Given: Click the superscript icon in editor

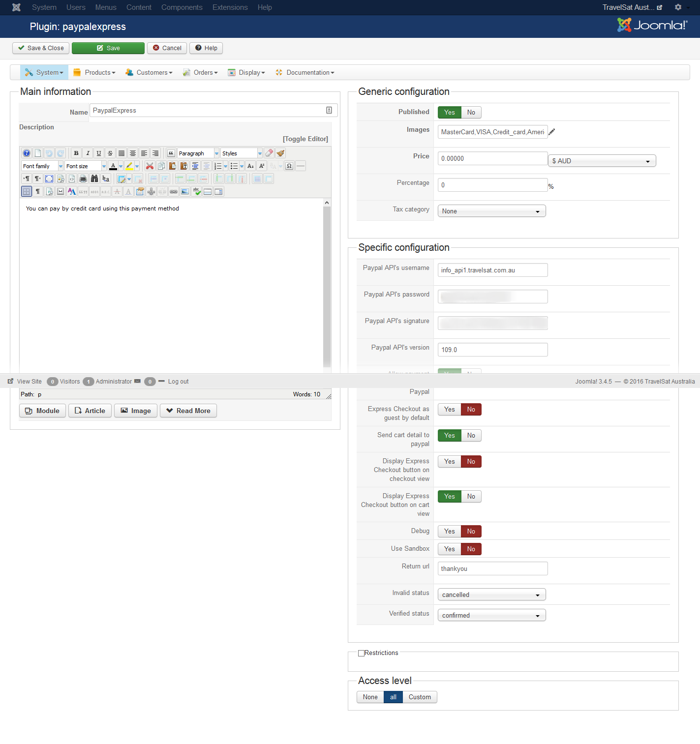Looking at the screenshot, I should click(262, 166).
